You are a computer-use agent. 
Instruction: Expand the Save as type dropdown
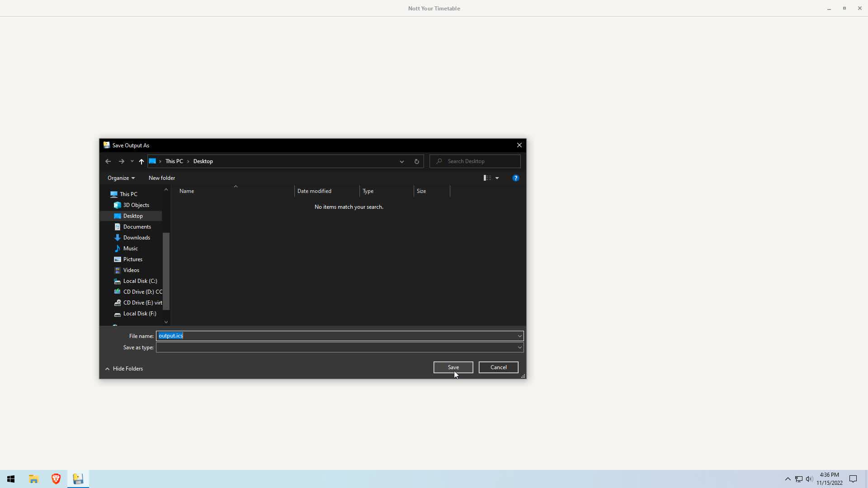pyautogui.click(x=520, y=347)
